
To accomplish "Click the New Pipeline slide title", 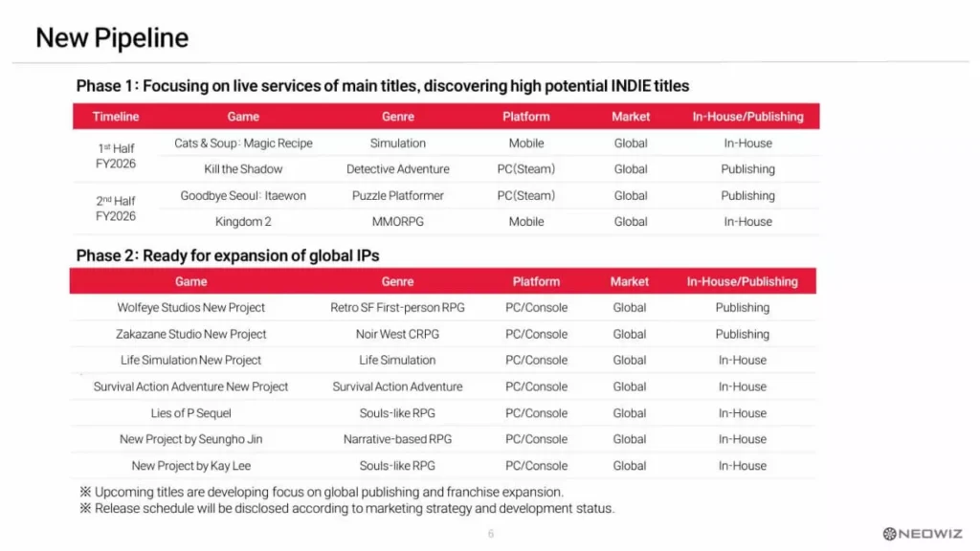I will coord(112,38).
